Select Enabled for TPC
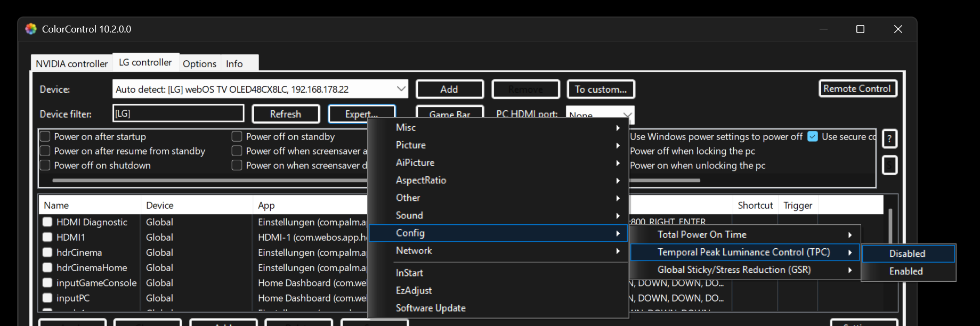This screenshot has width=980, height=326. point(908,271)
